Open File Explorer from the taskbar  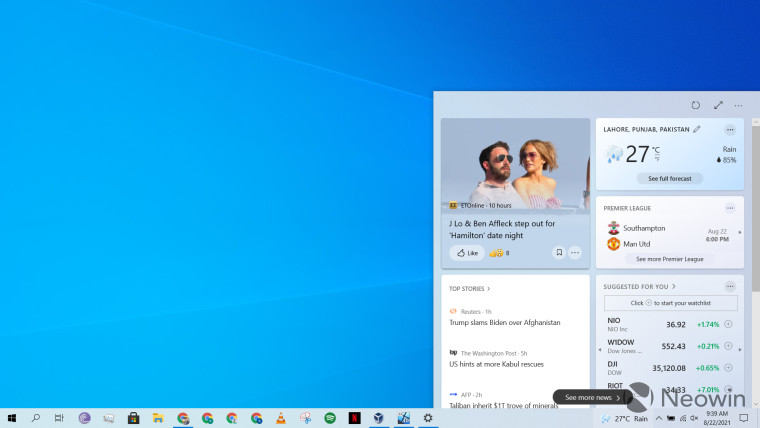[158, 418]
